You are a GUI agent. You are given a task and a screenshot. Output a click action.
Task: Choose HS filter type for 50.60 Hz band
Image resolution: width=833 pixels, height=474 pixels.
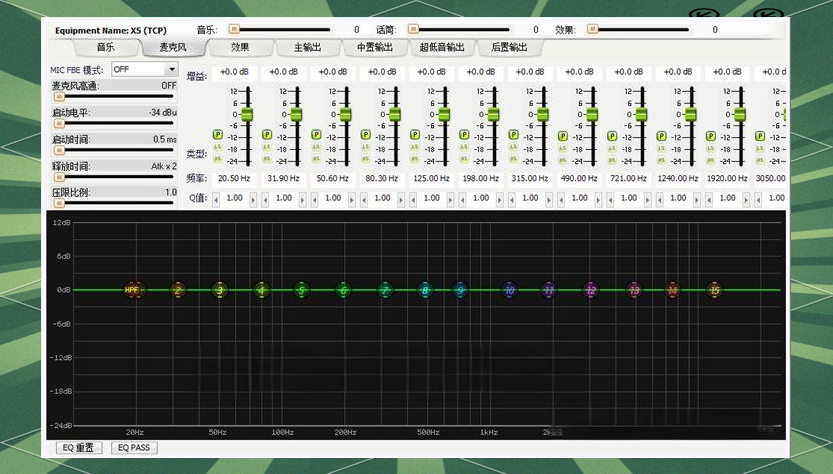point(315,159)
